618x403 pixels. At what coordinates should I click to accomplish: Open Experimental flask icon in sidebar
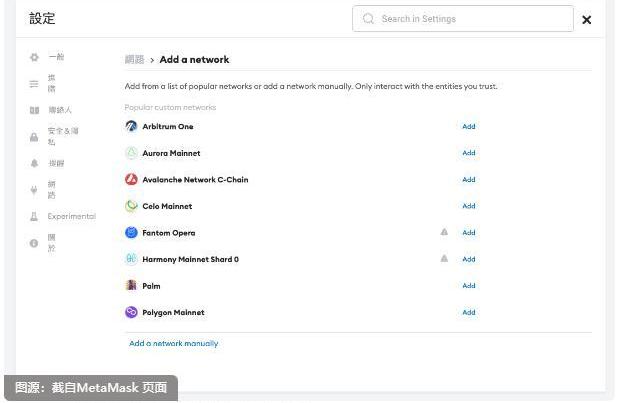(34, 216)
